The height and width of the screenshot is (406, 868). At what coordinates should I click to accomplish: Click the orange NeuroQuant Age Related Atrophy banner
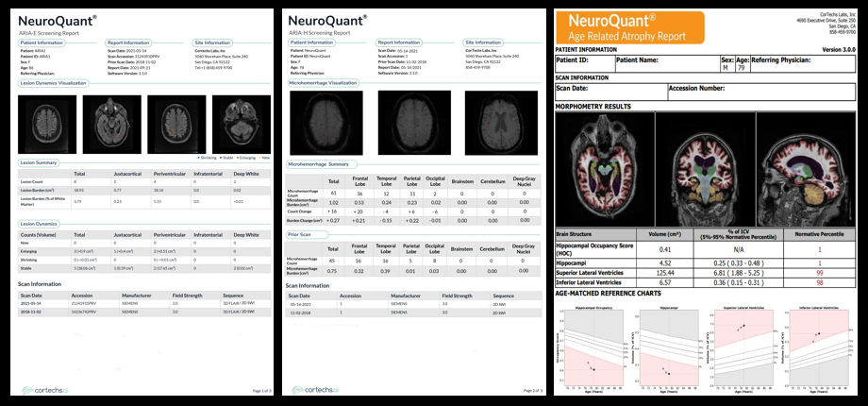(630, 28)
